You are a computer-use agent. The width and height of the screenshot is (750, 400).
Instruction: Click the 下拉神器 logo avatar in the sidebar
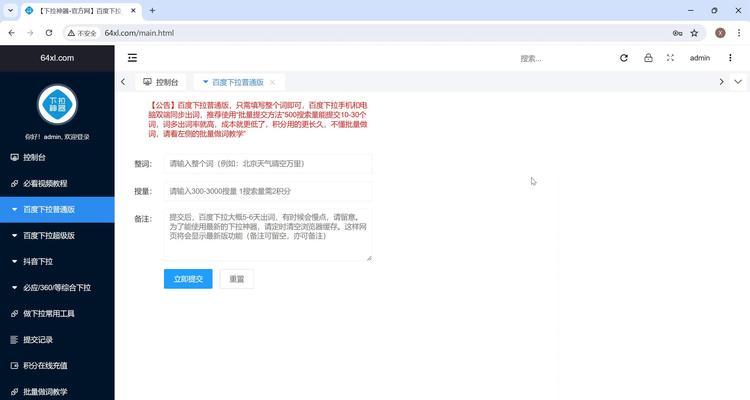57,104
